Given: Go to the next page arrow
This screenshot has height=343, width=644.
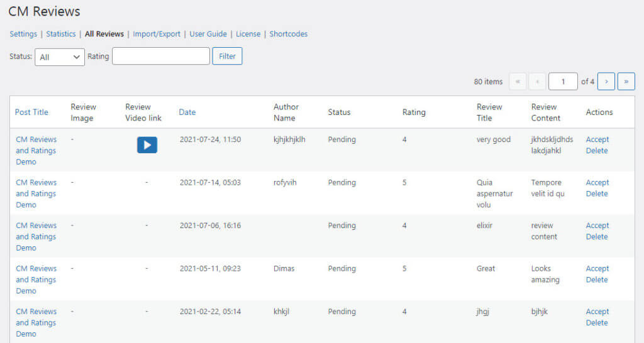Looking at the screenshot, I should point(606,81).
